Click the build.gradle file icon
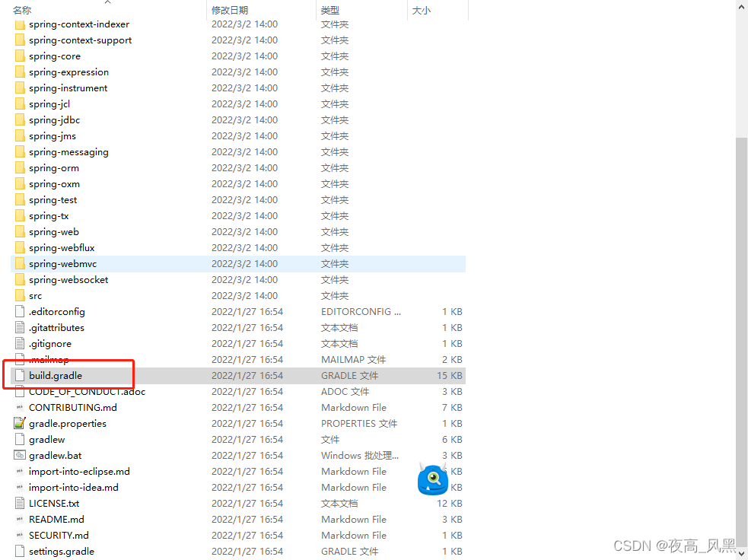Screen dimensions: 748x560 [x=20, y=375]
